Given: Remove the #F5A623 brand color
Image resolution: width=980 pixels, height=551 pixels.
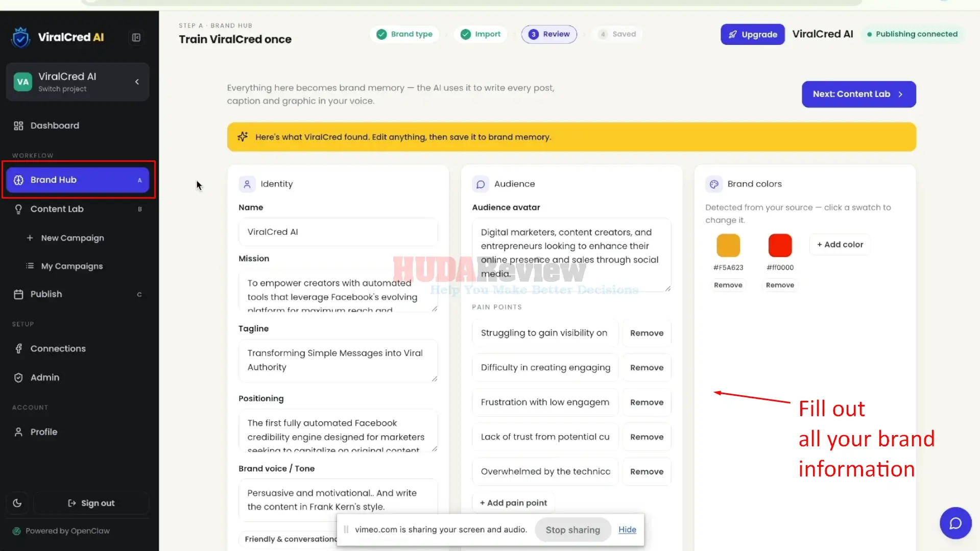Looking at the screenshot, I should (728, 285).
